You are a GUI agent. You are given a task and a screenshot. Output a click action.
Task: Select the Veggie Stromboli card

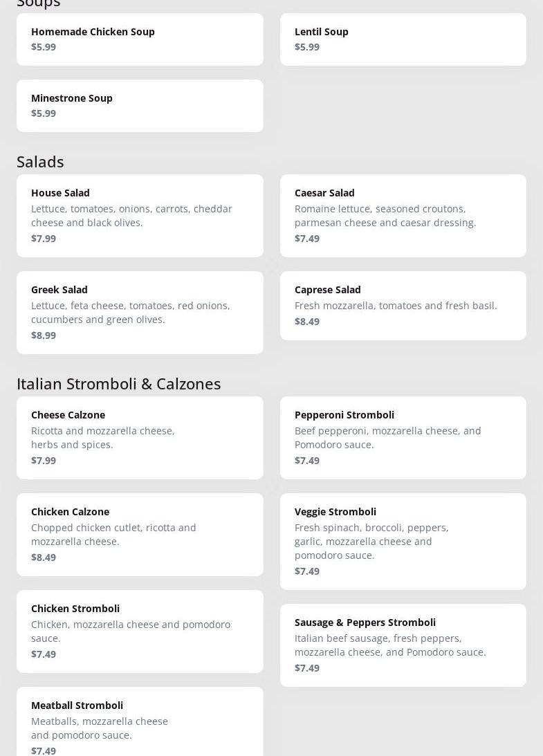tap(403, 542)
